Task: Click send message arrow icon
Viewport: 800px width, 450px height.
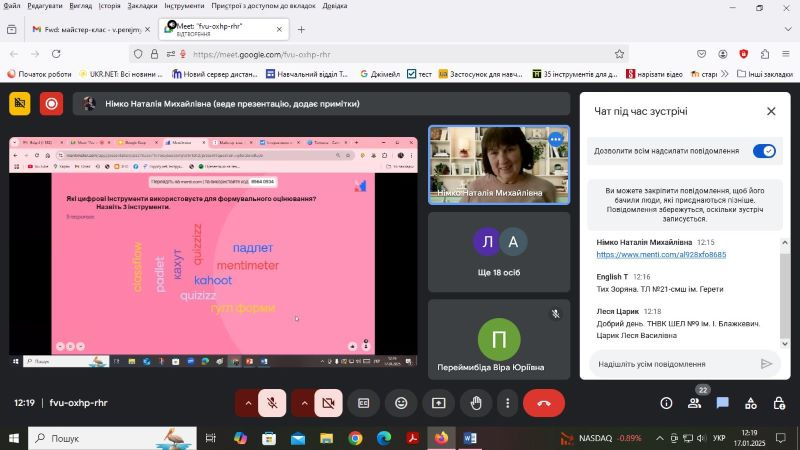Action: (766, 364)
